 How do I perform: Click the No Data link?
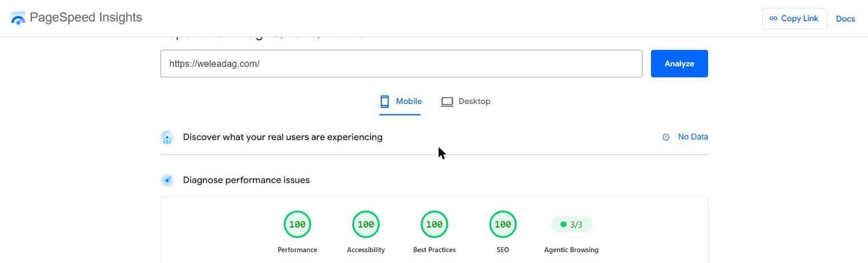(693, 137)
